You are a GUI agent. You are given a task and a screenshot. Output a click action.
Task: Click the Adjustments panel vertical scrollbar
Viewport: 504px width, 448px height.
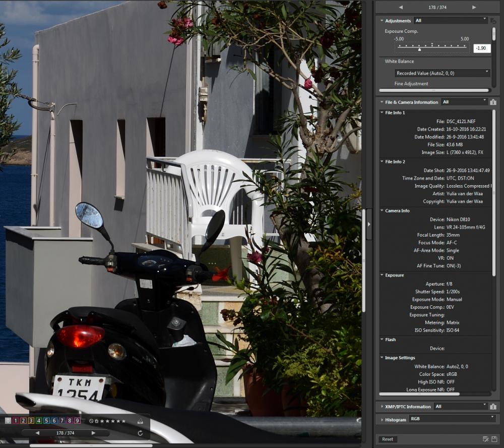(494, 34)
